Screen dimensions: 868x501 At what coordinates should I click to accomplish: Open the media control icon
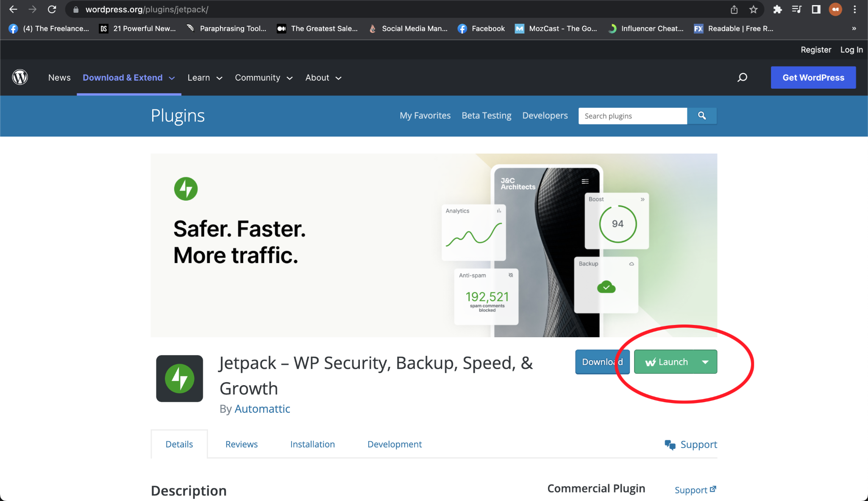[x=796, y=9]
